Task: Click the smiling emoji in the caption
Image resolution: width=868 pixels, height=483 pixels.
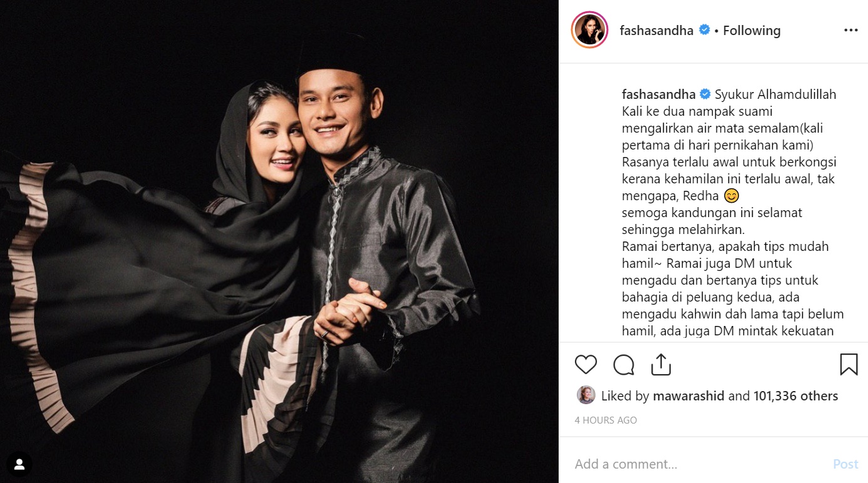Action: coord(731,196)
